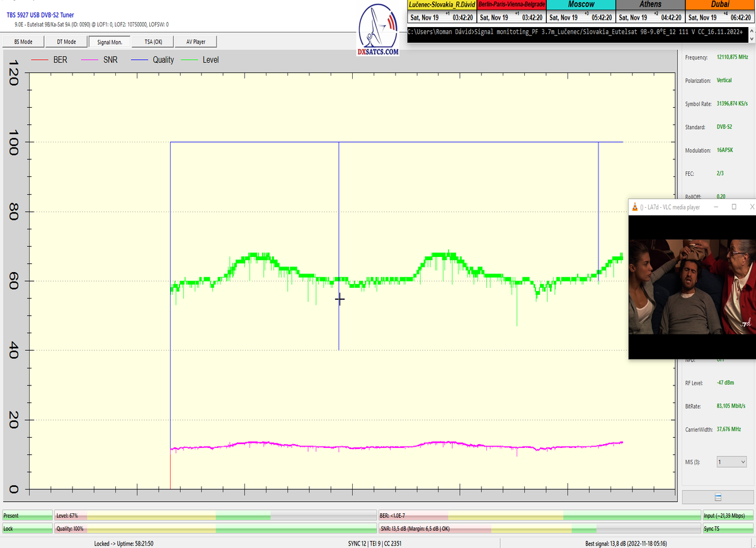Toggle the Sync TS indicator

point(728,528)
